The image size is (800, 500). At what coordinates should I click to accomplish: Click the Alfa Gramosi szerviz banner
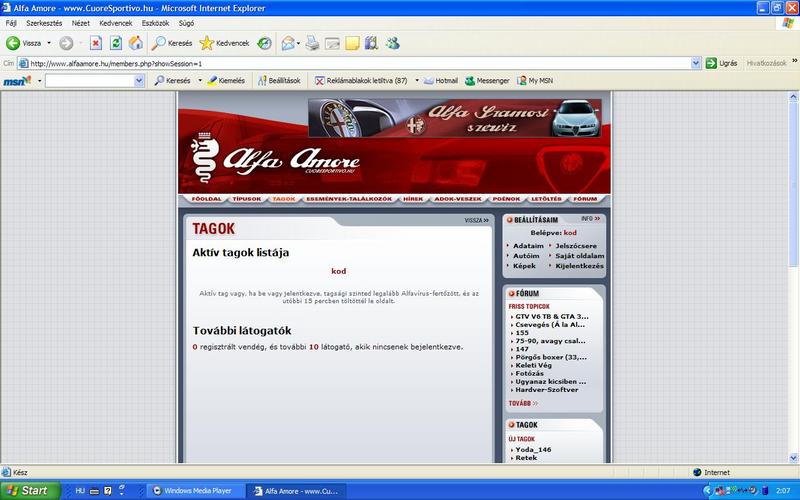pyautogui.click(x=455, y=118)
